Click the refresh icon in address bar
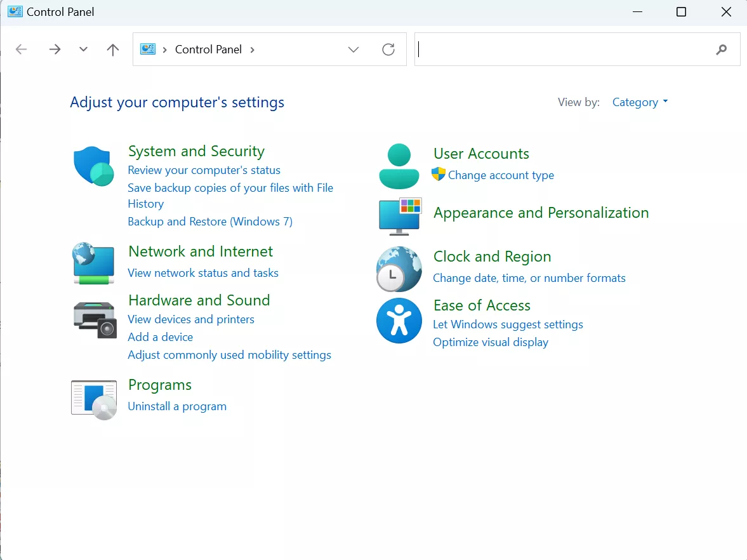The width and height of the screenshot is (747, 560). pyautogui.click(x=388, y=49)
